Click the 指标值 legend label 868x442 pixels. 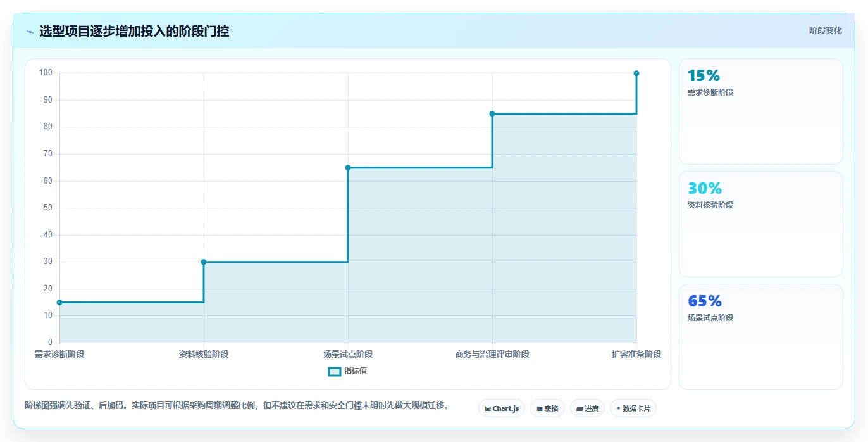(x=356, y=371)
